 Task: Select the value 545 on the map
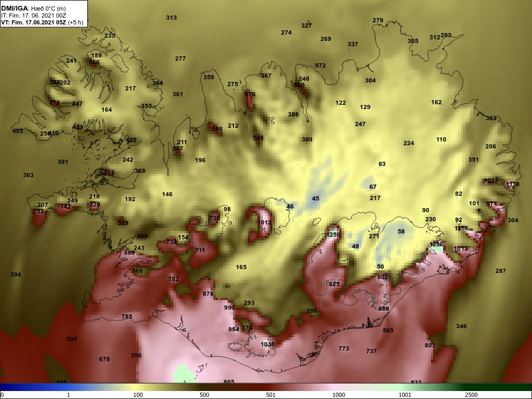[258, 138]
